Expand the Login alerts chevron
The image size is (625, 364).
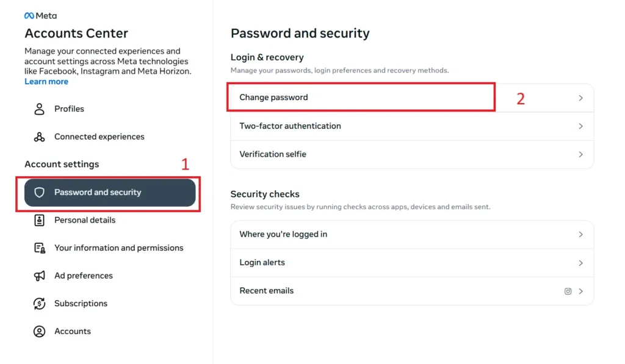(x=580, y=263)
